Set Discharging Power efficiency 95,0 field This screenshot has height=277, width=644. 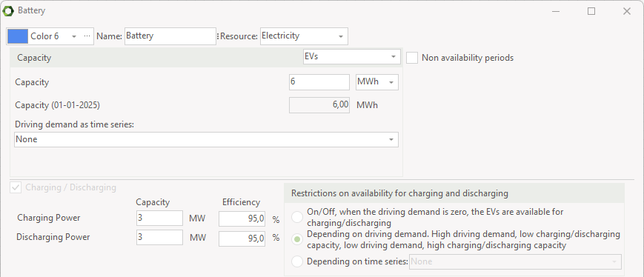click(242, 238)
